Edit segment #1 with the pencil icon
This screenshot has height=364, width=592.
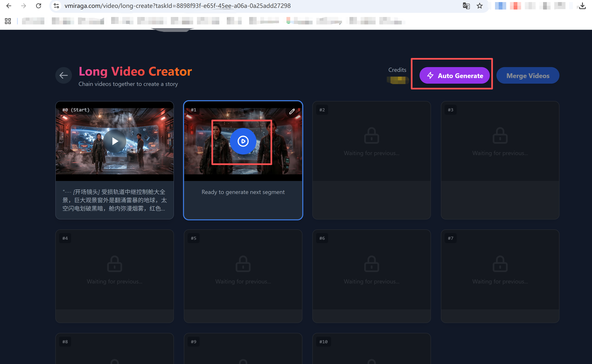point(292,111)
